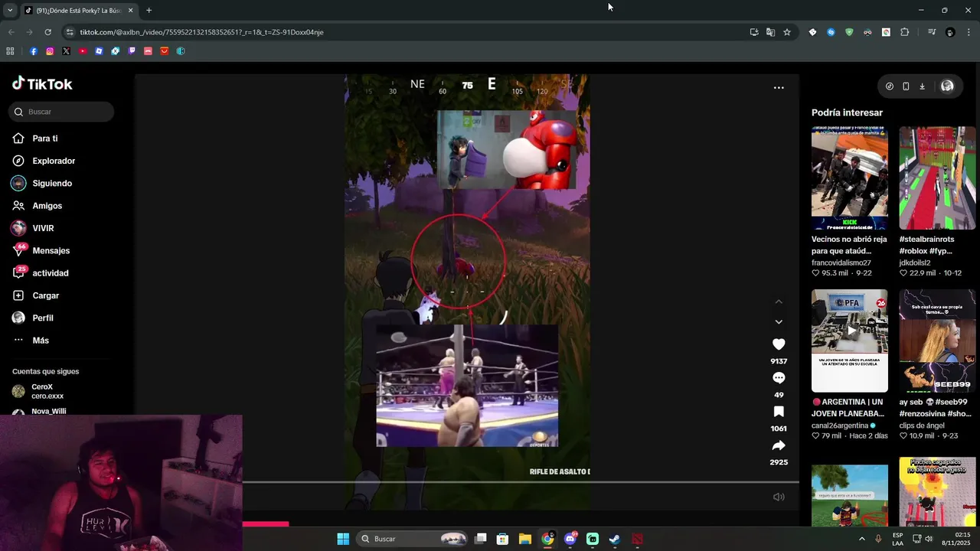Image resolution: width=980 pixels, height=551 pixels.
Task: Click the video progress bar
Action: [x=521, y=482]
